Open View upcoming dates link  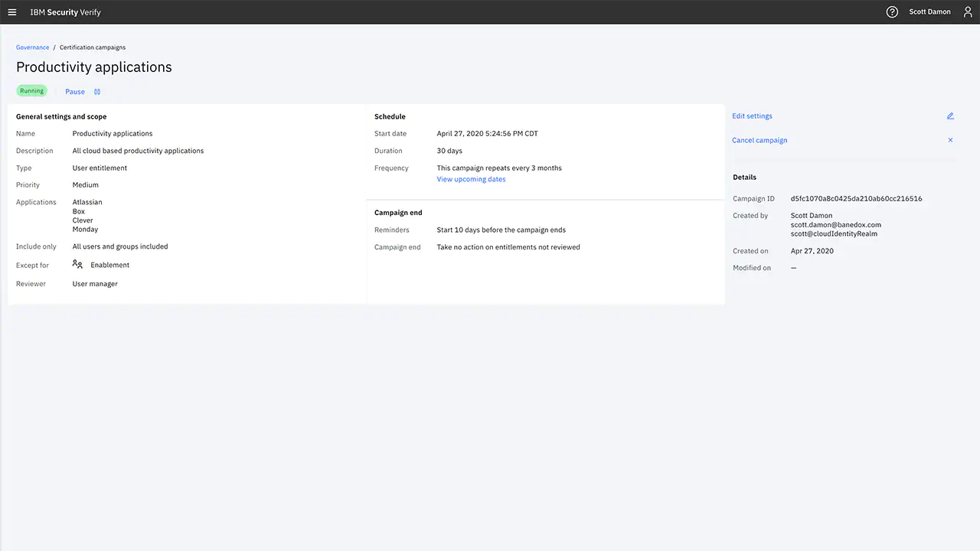[471, 179]
